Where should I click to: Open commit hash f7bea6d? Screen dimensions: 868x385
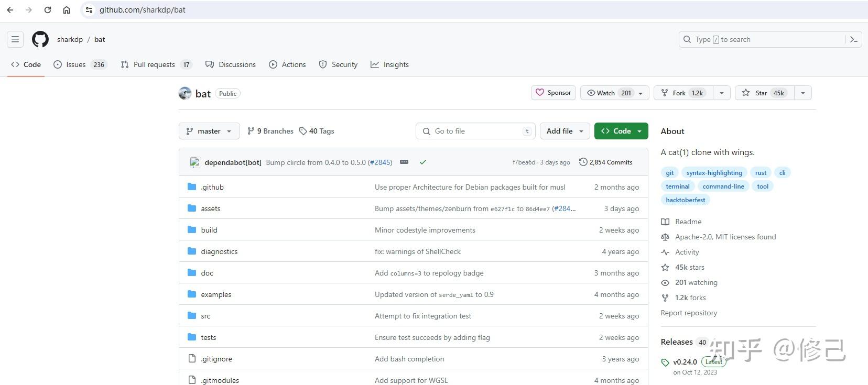(x=524, y=162)
